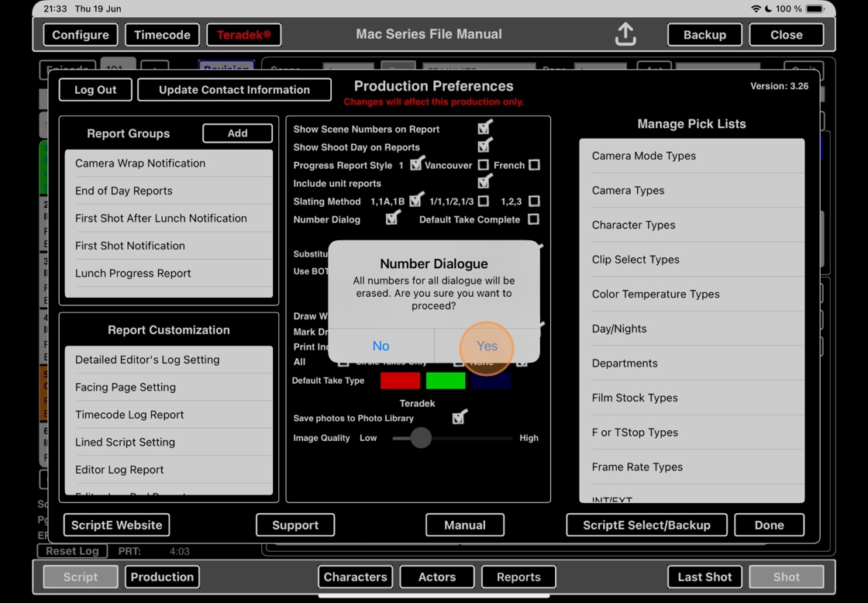Visit the ScriptE Website
Image resolution: width=868 pixels, height=603 pixels.
coord(116,525)
